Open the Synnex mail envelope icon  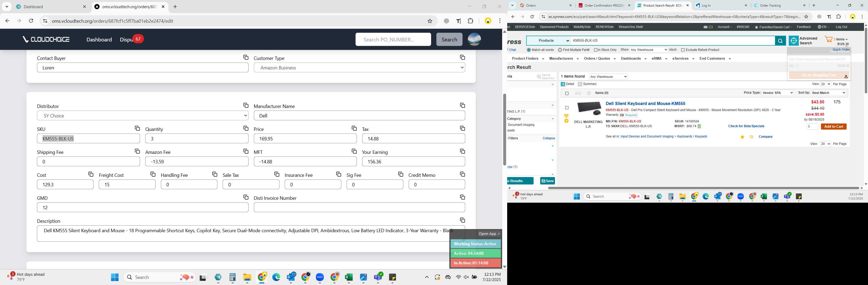706,27
